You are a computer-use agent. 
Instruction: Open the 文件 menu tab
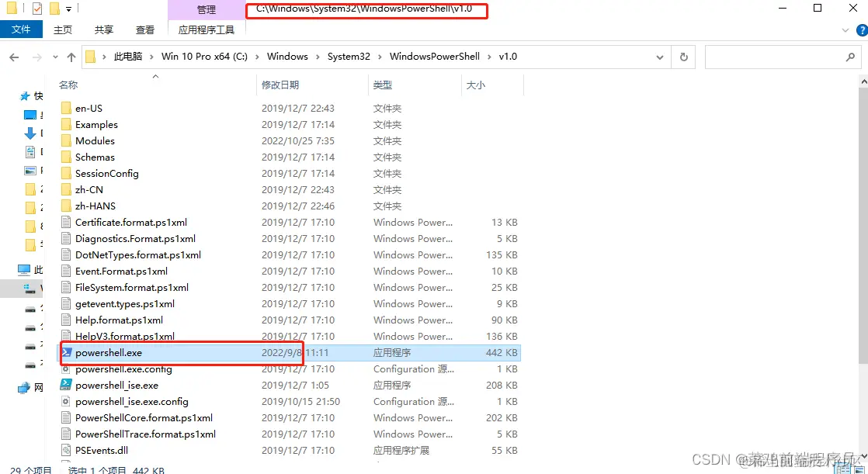click(21, 29)
